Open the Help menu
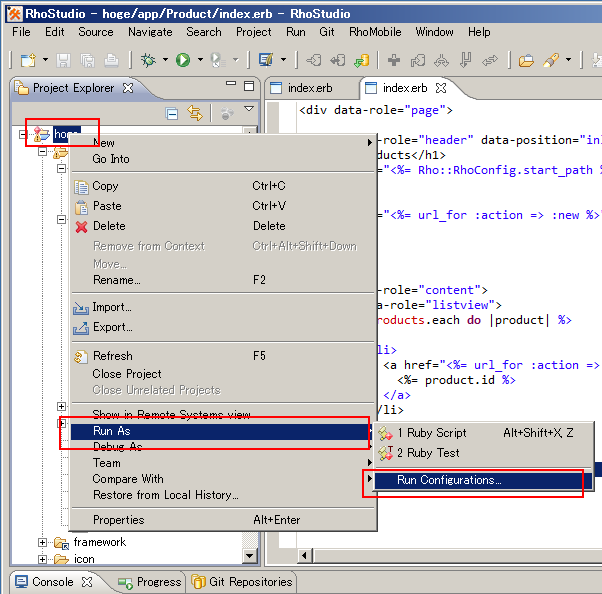This screenshot has height=594, width=602. 479,32
